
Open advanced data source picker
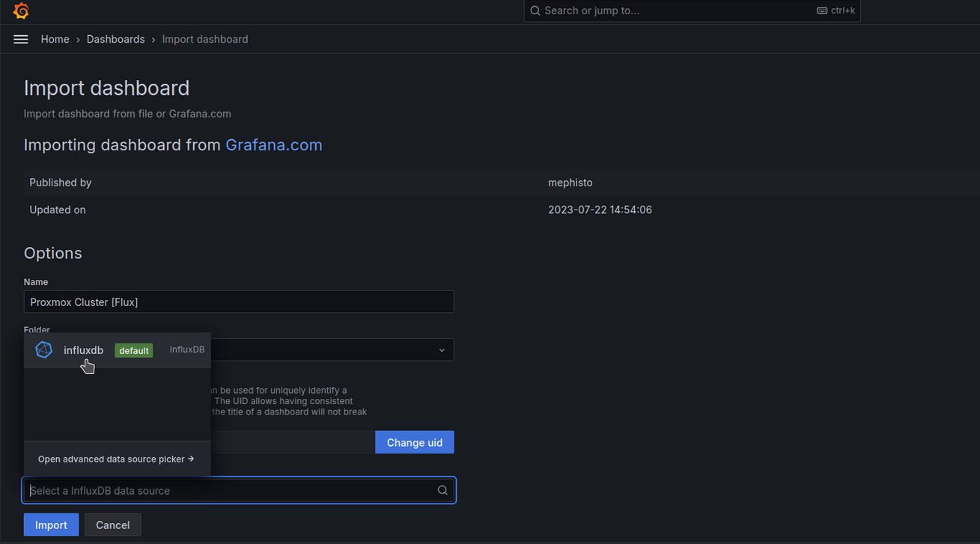(x=116, y=459)
